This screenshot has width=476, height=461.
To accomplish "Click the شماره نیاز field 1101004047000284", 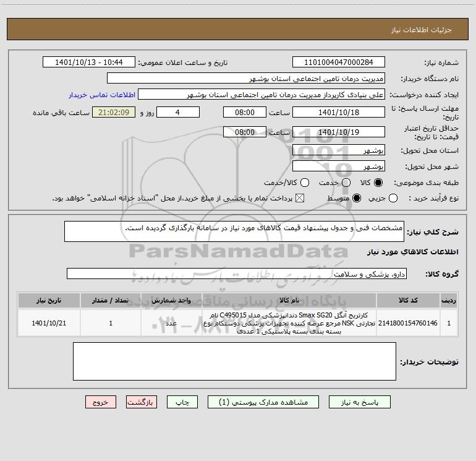I will 339,62.
